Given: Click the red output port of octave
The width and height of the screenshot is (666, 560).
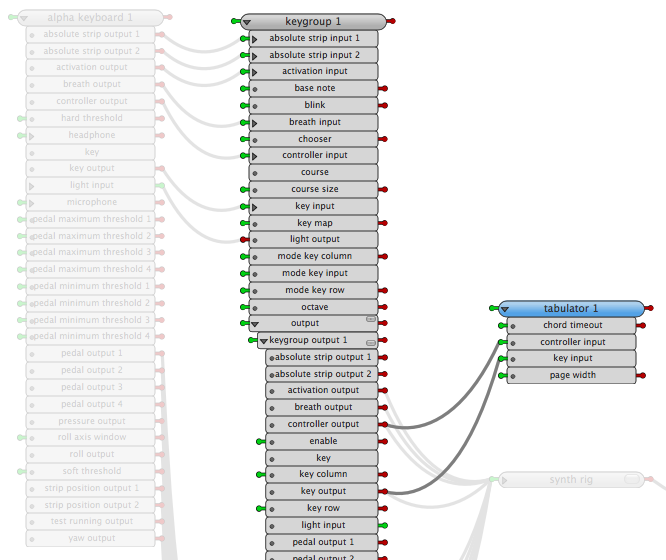Looking at the screenshot, I should click(383, 307).
